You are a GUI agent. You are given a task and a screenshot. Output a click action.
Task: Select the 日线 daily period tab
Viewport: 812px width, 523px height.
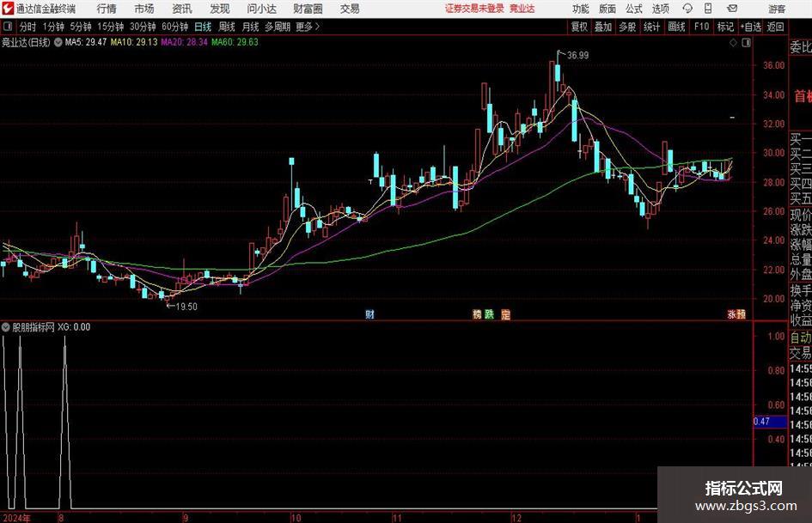[203, 27]
